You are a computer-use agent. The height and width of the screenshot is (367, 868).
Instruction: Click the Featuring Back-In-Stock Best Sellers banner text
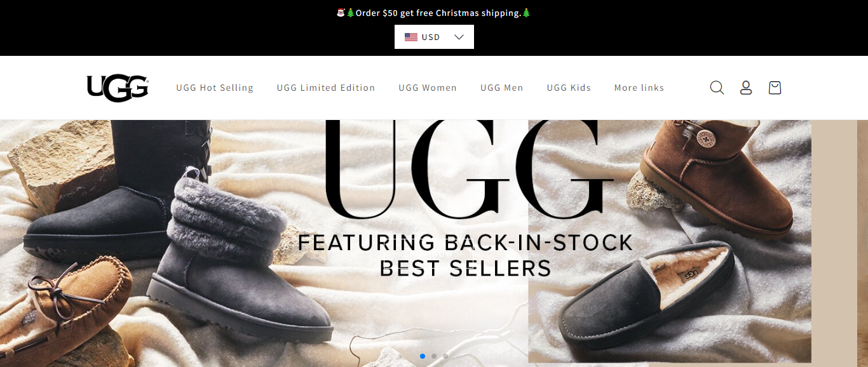coord(466,255)
